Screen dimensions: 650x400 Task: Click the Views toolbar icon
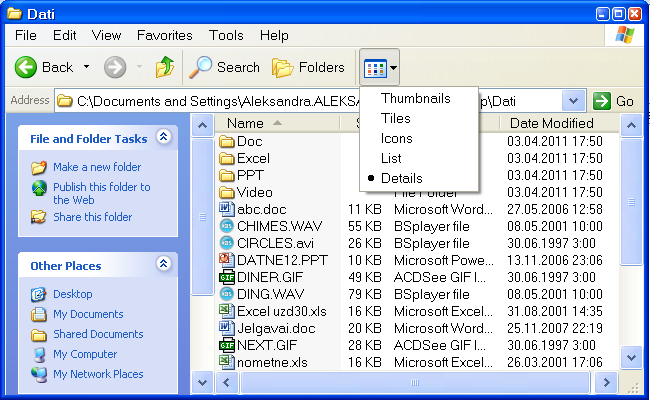tap(375, 68)
